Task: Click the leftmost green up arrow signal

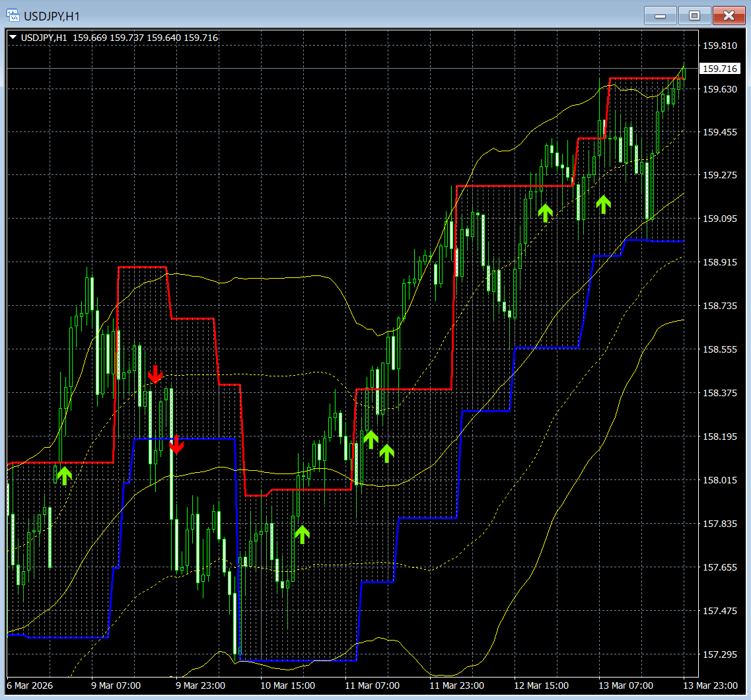Action: pyautogui.click(x=64, y=476)
